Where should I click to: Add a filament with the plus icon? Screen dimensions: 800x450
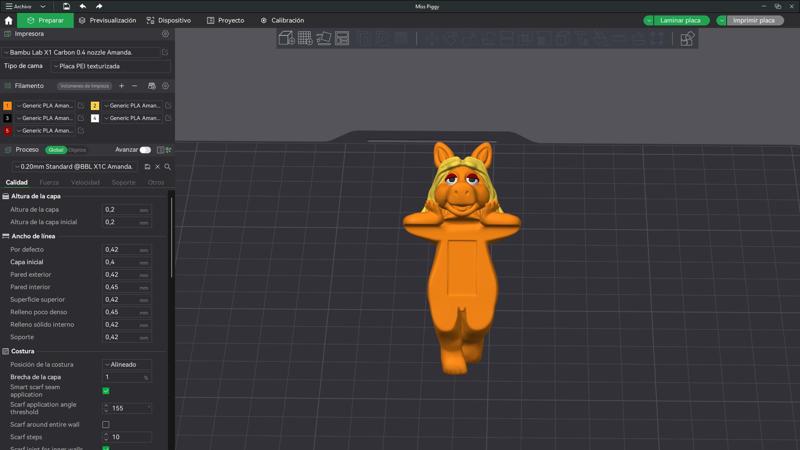[121, 86]
